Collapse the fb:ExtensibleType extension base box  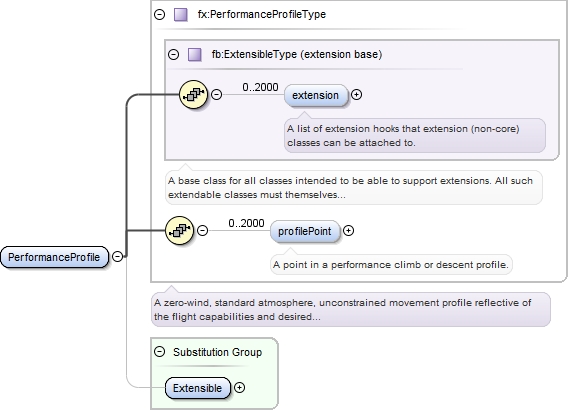click(x=173, y=54)
